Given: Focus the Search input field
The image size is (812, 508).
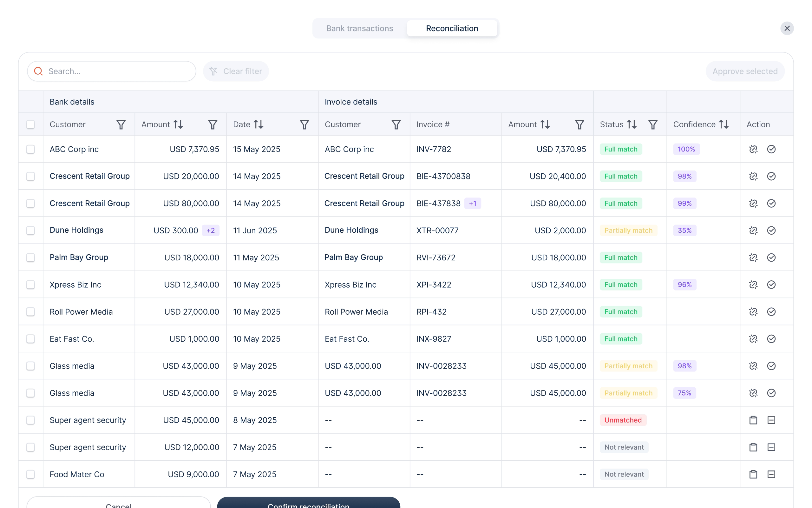Looking at the screenshot, I should pos(112,71).
